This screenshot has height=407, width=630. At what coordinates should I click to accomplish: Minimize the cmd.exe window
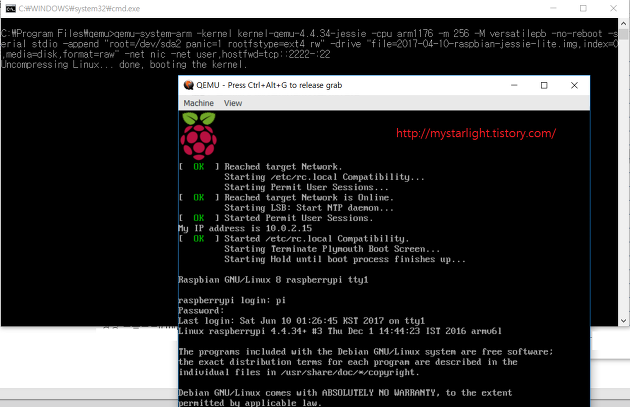coord(553,8)
